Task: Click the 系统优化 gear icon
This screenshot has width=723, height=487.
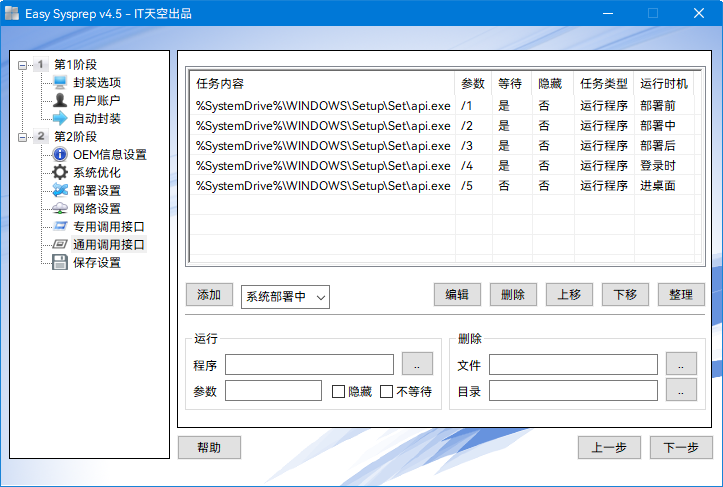Action: point(60,172)
